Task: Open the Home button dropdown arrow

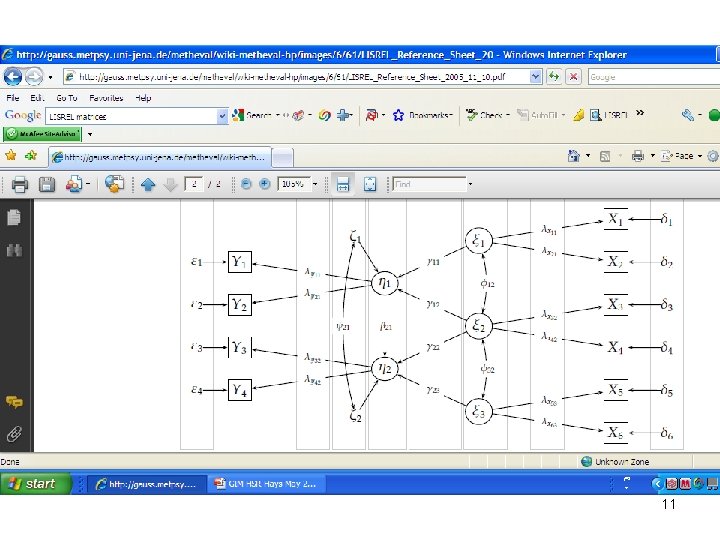Action: tap(588, 156)
